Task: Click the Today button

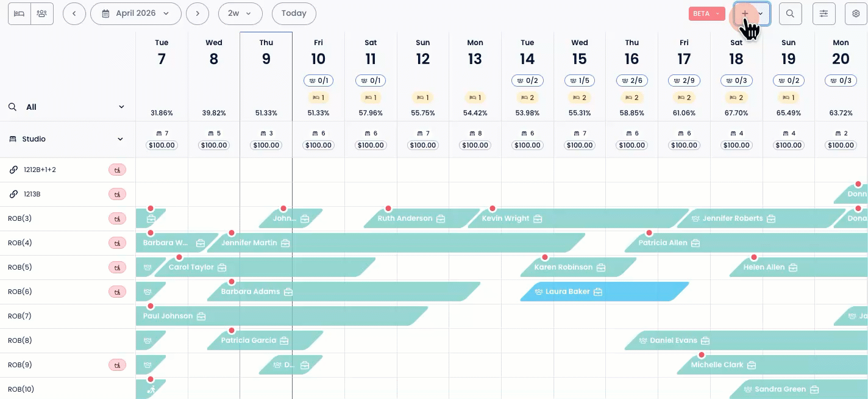Action: coord(294,13)
